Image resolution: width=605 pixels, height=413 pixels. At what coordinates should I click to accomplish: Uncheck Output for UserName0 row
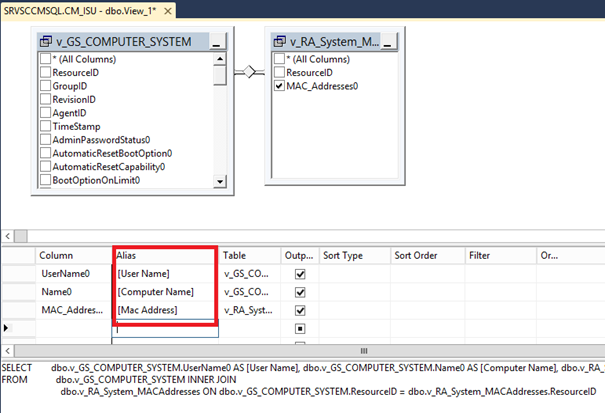coord(300,274)
